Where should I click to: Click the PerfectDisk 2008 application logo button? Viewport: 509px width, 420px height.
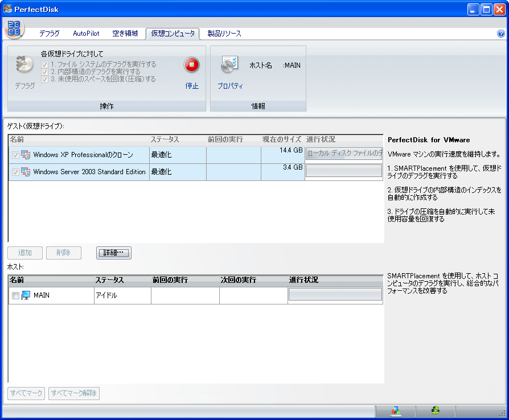[x=14, y=28]
